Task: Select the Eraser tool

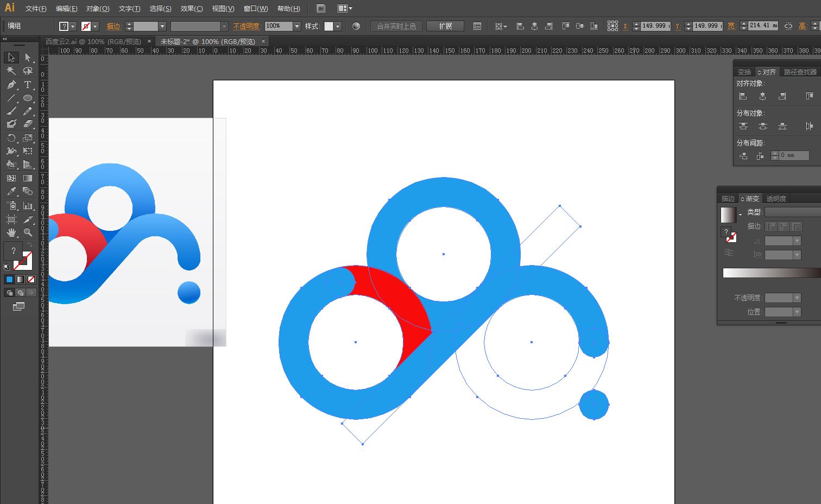Action: coord(28,124)
